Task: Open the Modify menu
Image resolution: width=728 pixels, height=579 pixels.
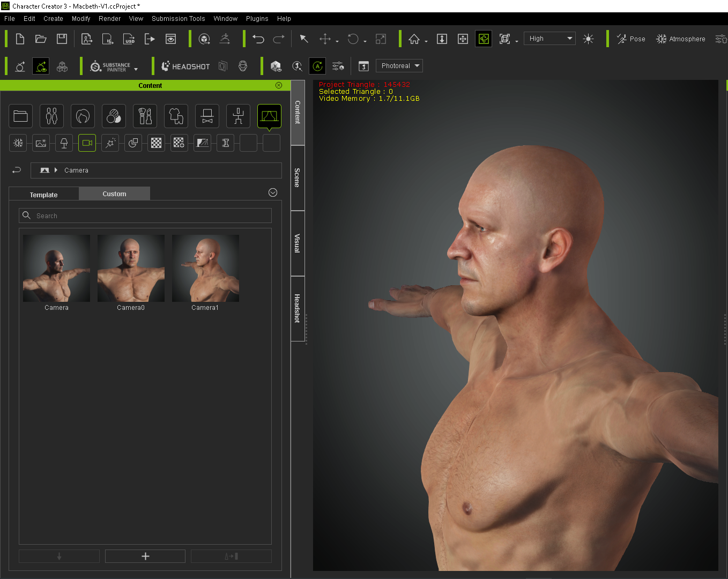Action: pyautogui.click(x=81, y=18)
